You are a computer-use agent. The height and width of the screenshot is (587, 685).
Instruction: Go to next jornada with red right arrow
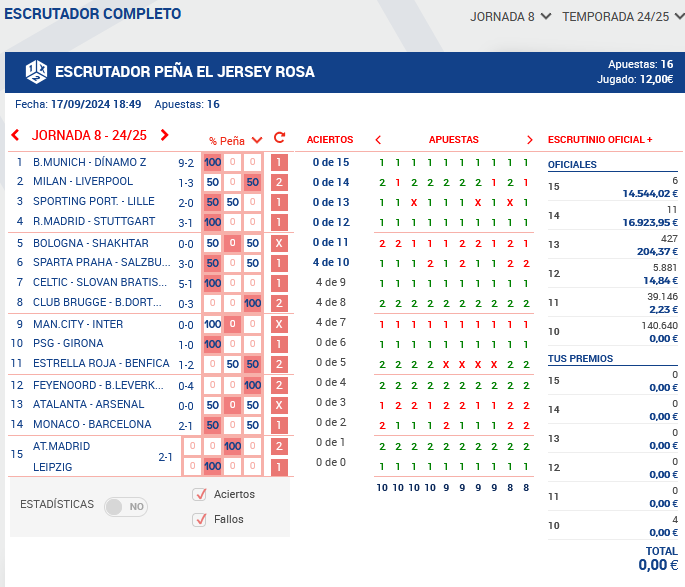[164, 135]
